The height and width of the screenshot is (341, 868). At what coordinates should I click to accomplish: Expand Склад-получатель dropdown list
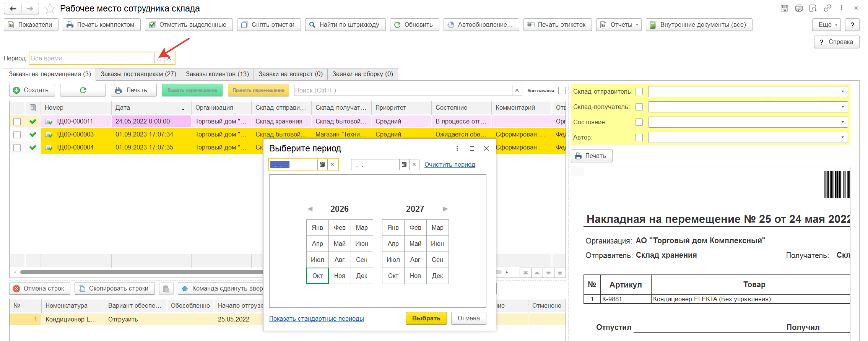[x=843, y=107]
